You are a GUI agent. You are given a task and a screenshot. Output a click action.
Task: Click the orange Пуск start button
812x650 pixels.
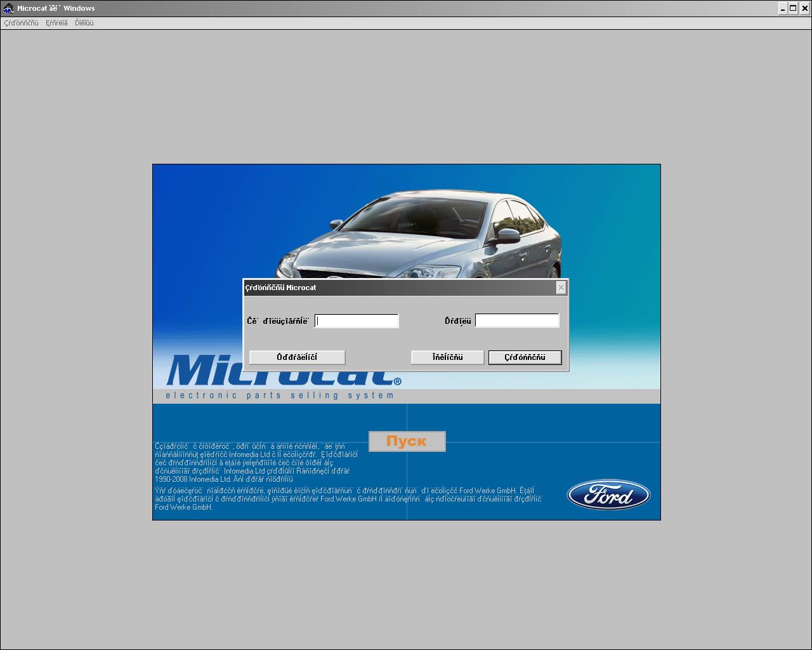tap(407, 441)
